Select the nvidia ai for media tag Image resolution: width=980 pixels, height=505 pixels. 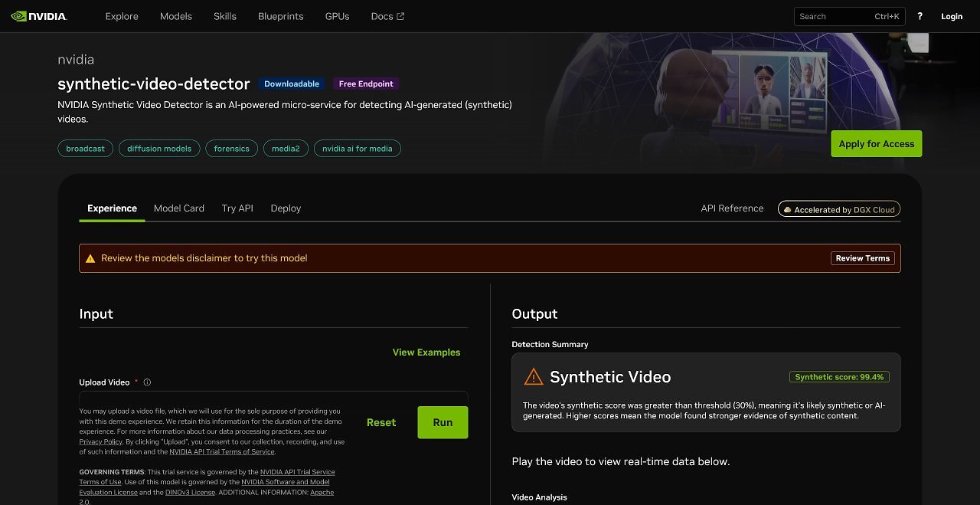click(358, 149)
